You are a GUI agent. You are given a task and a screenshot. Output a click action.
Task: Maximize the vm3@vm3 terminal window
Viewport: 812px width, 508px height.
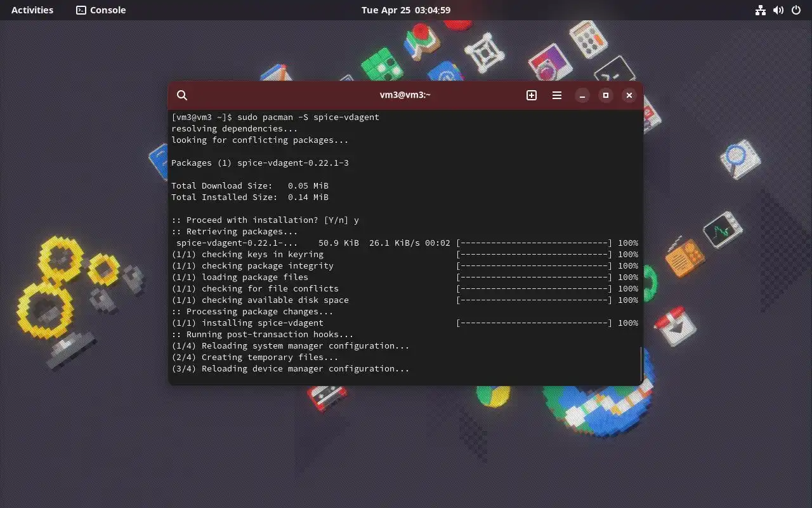pos(605,95)
